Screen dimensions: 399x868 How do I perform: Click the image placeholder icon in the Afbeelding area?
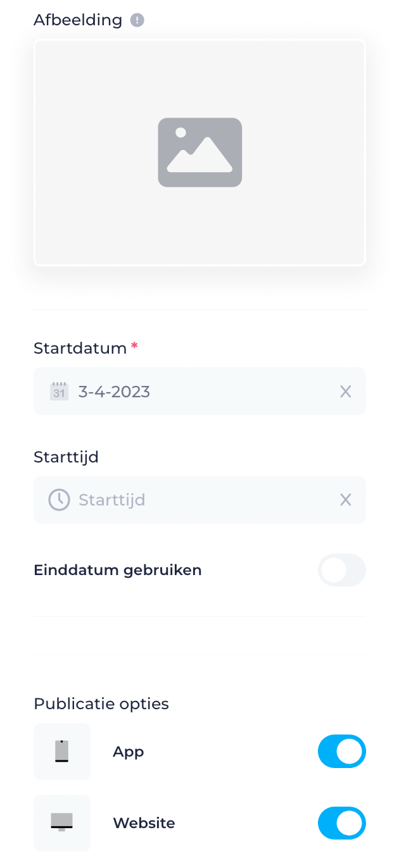tap(199, 152)
